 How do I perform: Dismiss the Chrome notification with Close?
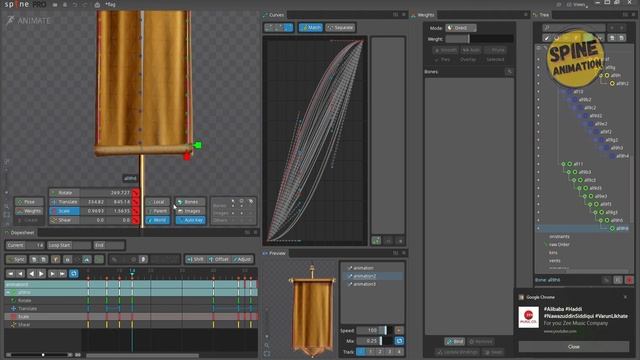pos(573,347)
